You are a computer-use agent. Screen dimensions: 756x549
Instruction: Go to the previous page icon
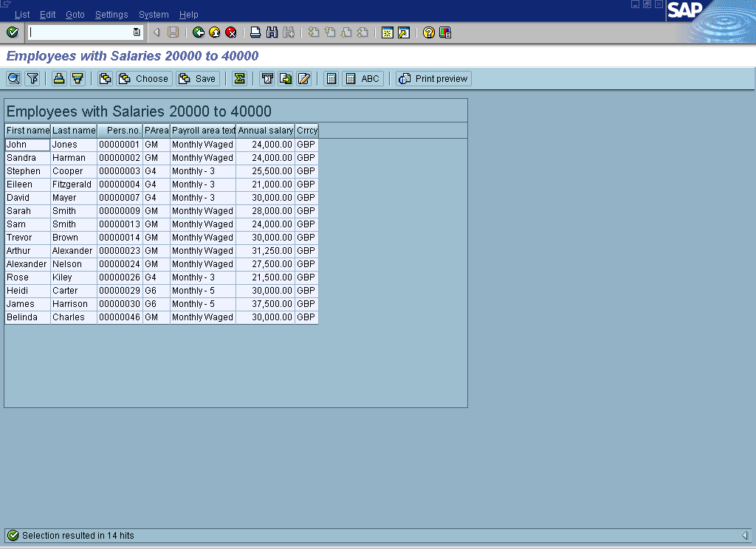[330, 32]
